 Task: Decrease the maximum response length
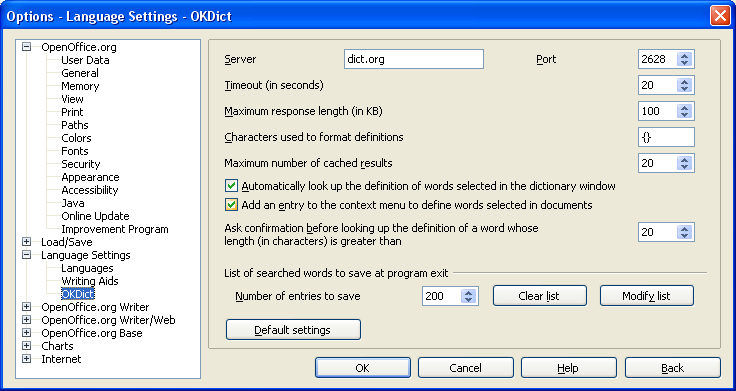[684, 115]
